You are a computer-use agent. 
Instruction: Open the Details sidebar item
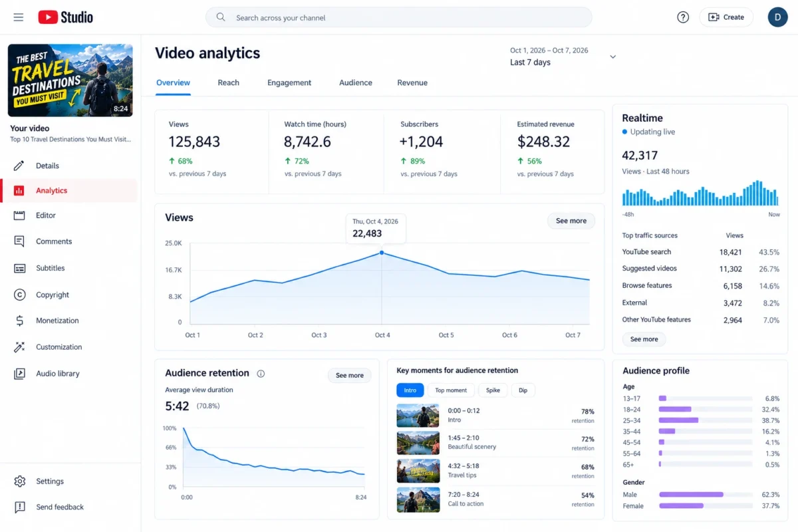[x=70, y=166]
